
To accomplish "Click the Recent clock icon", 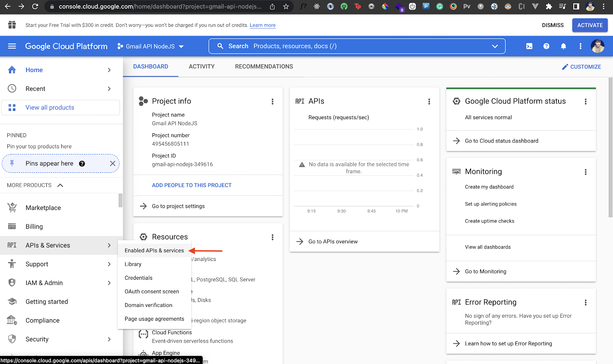I will pos(12,89).
